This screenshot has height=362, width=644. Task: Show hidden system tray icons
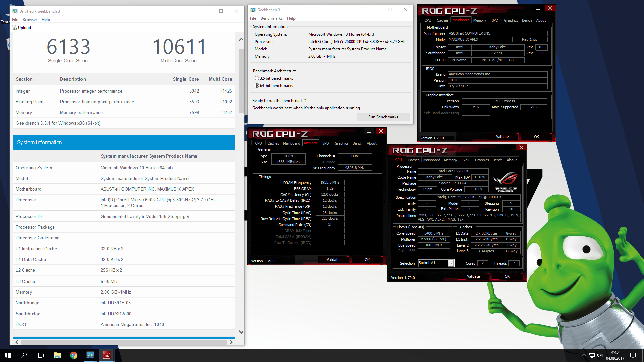[x=584, y=355]
